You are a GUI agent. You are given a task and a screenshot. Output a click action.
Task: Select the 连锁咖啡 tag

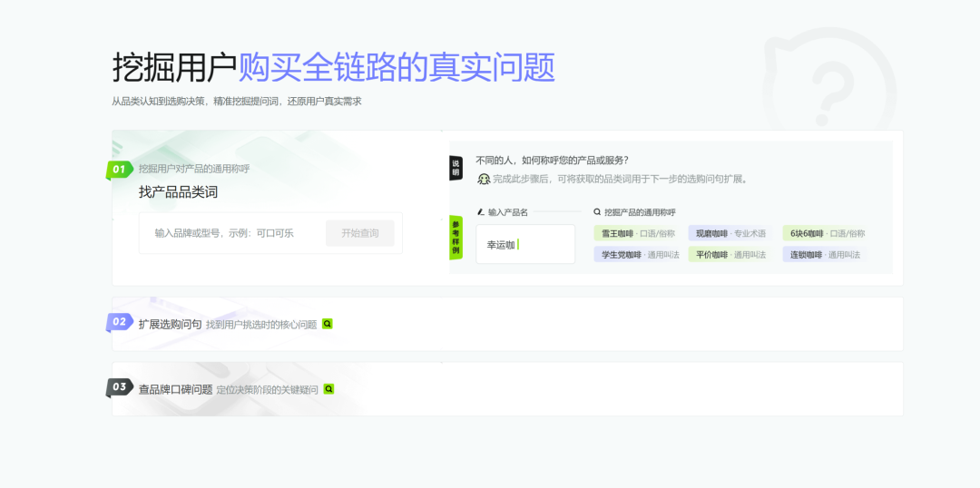(x=824, y=254)
